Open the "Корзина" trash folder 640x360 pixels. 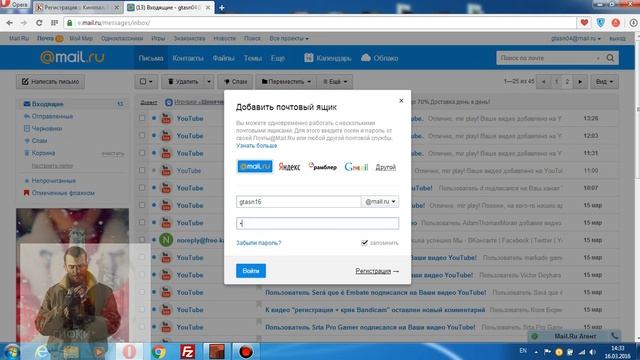pos(43,153)
